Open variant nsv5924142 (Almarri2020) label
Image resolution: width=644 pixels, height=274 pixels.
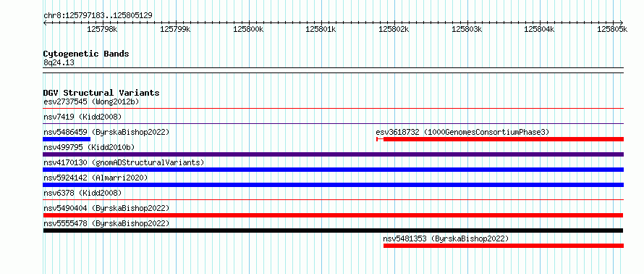pyautogui.click(x=96, y=178)
